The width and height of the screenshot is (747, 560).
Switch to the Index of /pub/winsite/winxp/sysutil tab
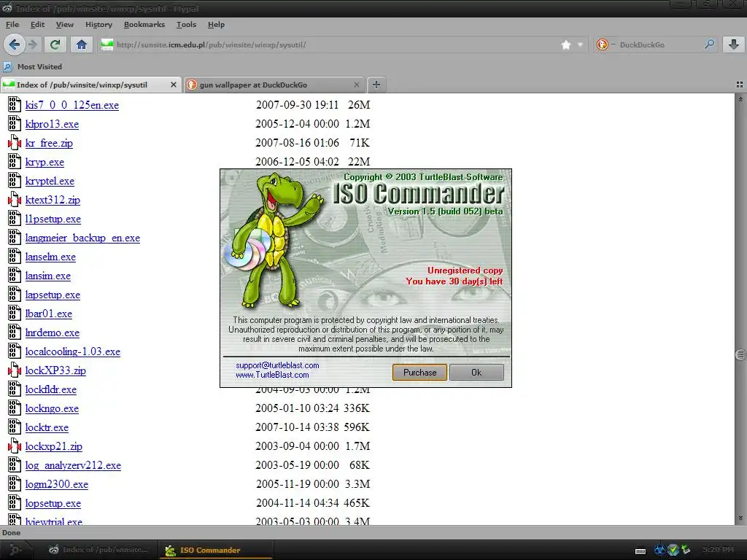point(91,85)
